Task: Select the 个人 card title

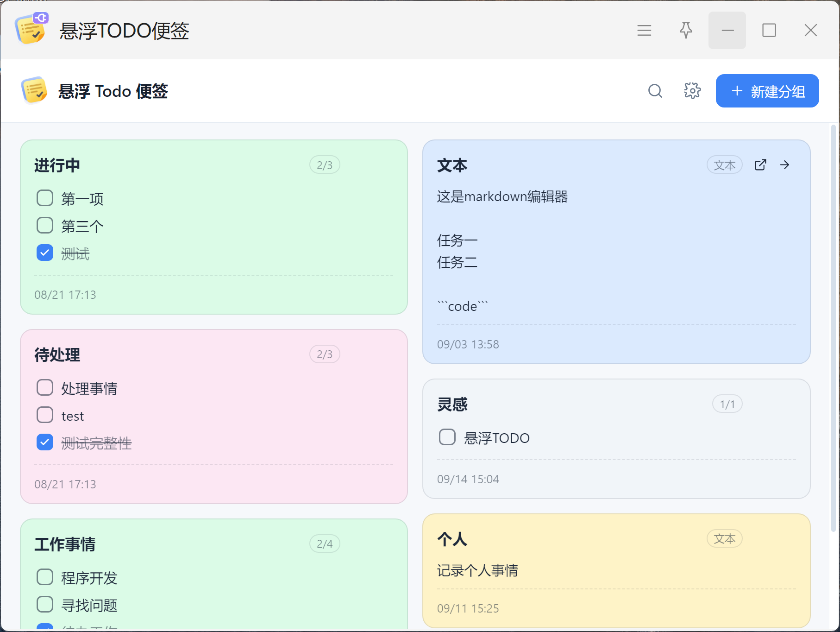Action: click(x=452, y=539)
